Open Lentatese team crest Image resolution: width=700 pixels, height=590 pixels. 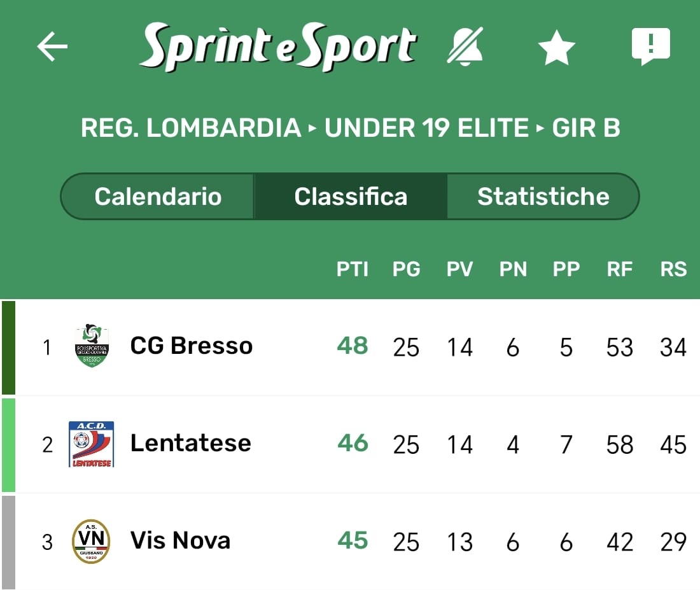92,444
